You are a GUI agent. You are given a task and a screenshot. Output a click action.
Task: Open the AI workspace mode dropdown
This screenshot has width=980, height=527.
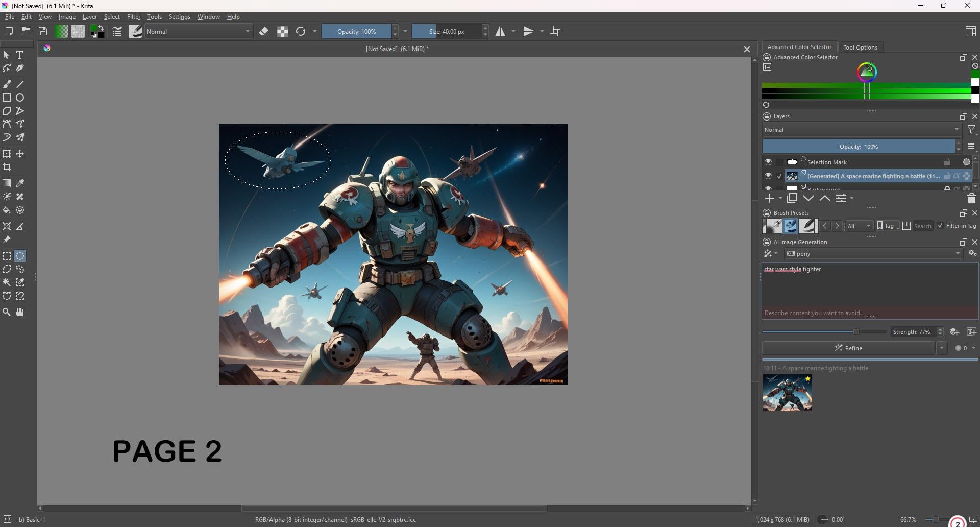coord(770,254)
